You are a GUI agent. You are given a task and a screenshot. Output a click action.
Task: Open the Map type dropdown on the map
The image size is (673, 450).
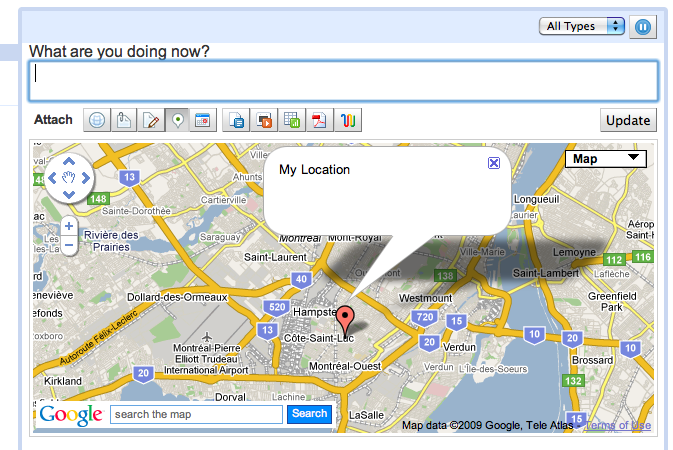pyautogui.click(x=606, y=159)
